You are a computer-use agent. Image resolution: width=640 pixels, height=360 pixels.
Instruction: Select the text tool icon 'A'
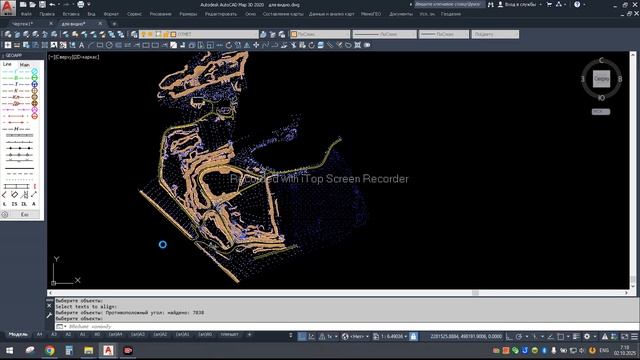click(81, 45)
